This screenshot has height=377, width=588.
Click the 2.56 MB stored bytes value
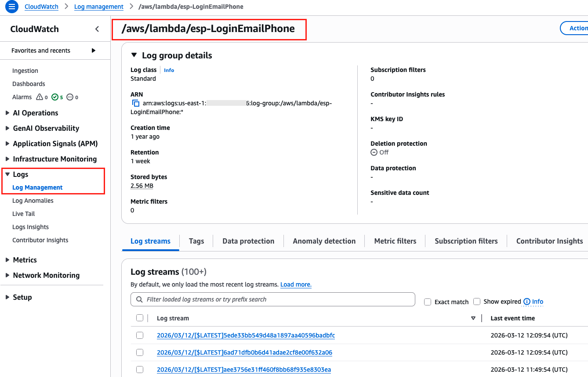click(x=142, y=186)
